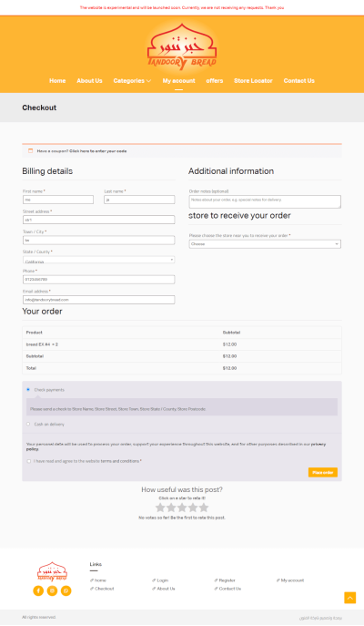Viewport: 364px width, 626px height.
Task: Click the Tandoory Bread header logo
Action: pos(182,46)
